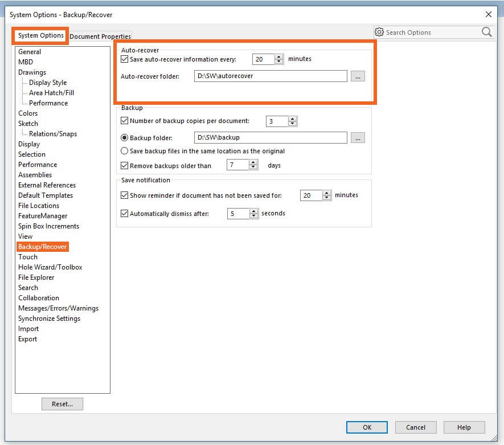Select Hole Wizard/Toolbox in the options list
The width and height of the screenshot is (504, 445).
[50, 267]
